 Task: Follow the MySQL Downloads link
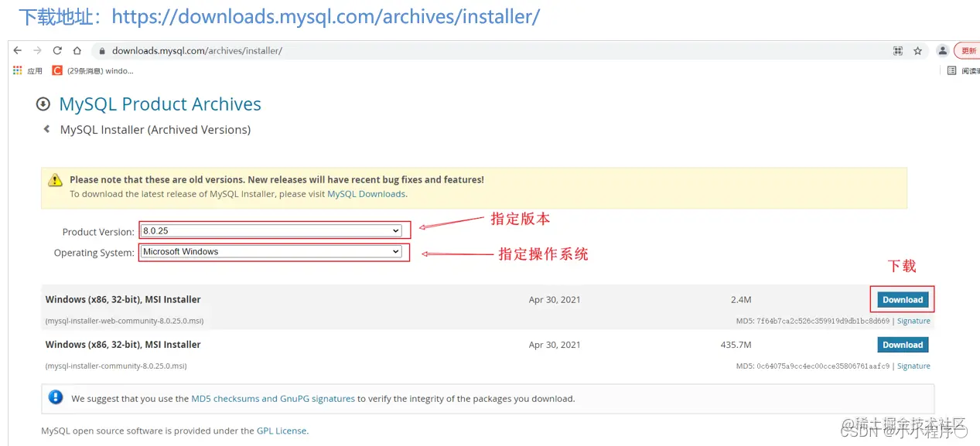pos(366,194)
